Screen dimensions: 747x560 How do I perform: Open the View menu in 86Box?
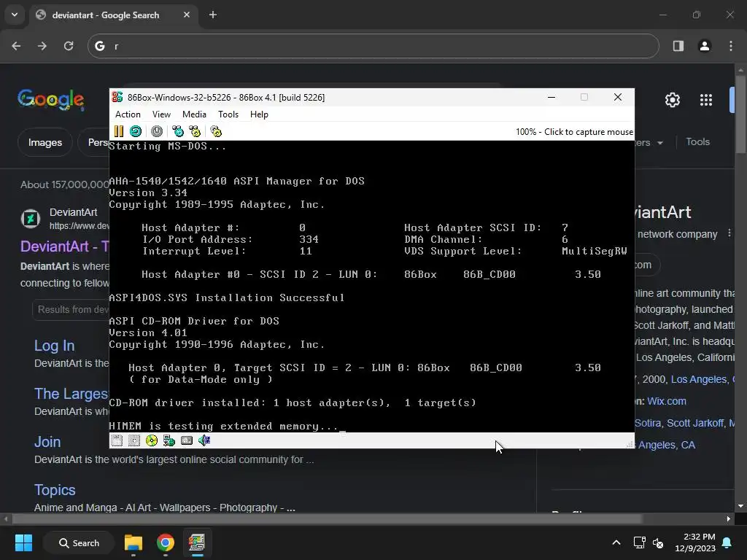pyautogui.click(x=161, y=114)
